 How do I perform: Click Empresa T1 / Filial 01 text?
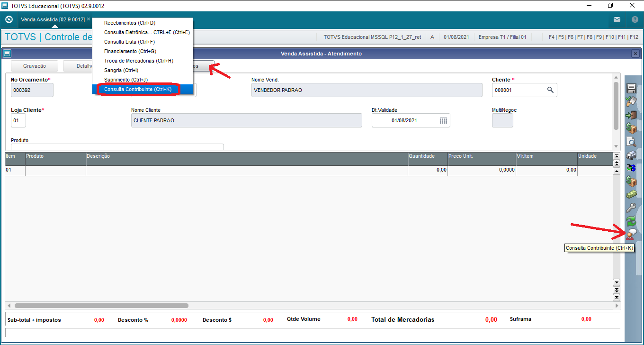point(502,37)
